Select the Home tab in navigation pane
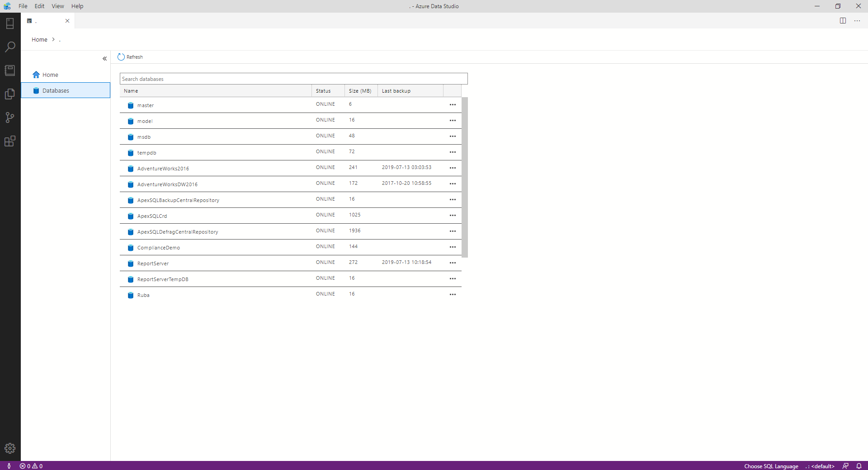Image resolution: width=868 pixels, height=470 pixels. click(66, 75)
